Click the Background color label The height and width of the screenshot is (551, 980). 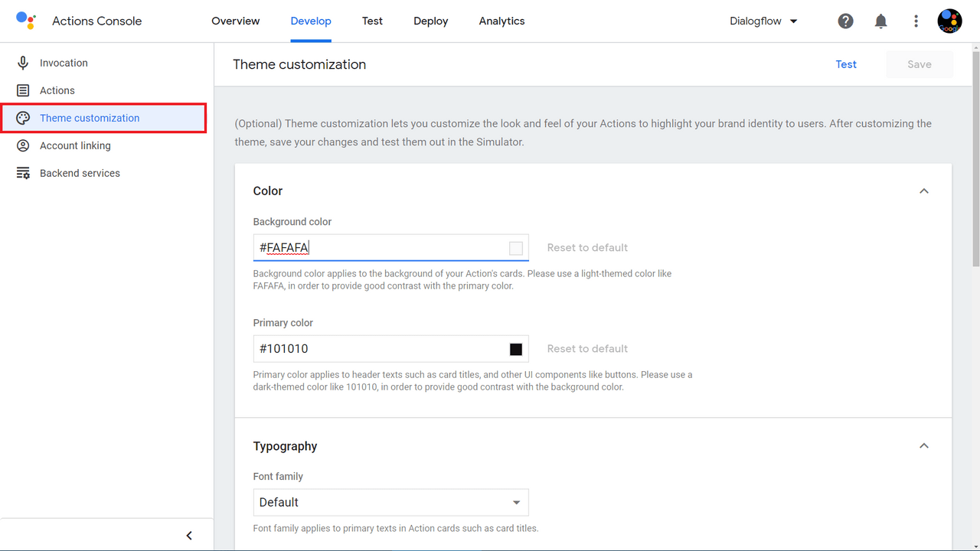pyautogui.click(x=292, y=222)
